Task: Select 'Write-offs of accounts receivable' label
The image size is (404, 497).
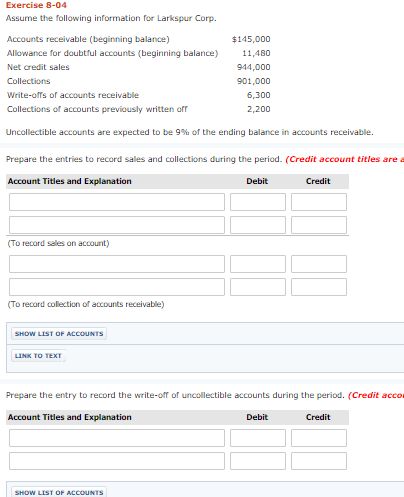Action: (x=73, y=95)
